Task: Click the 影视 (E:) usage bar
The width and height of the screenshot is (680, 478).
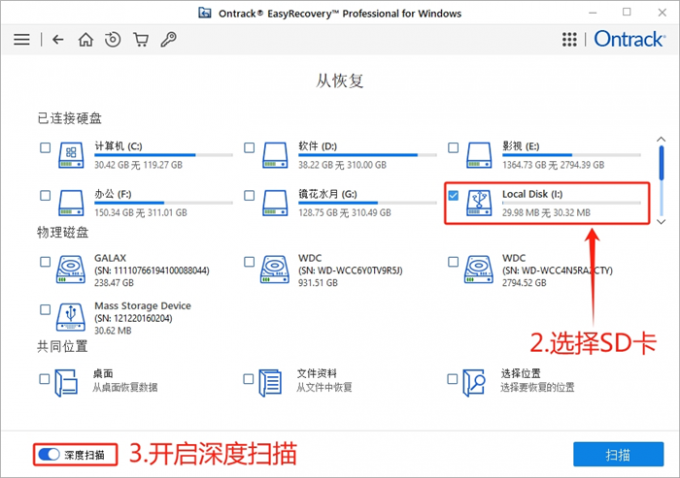Action: click(x=572, y=155)
